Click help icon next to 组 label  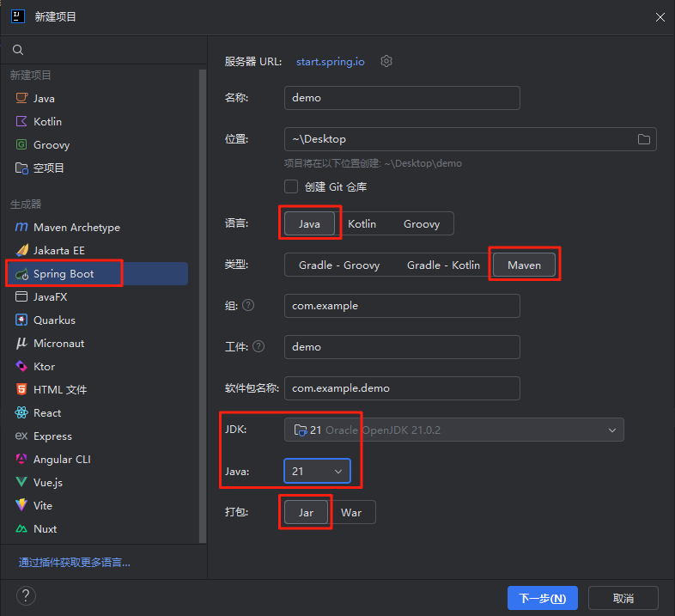248,305
